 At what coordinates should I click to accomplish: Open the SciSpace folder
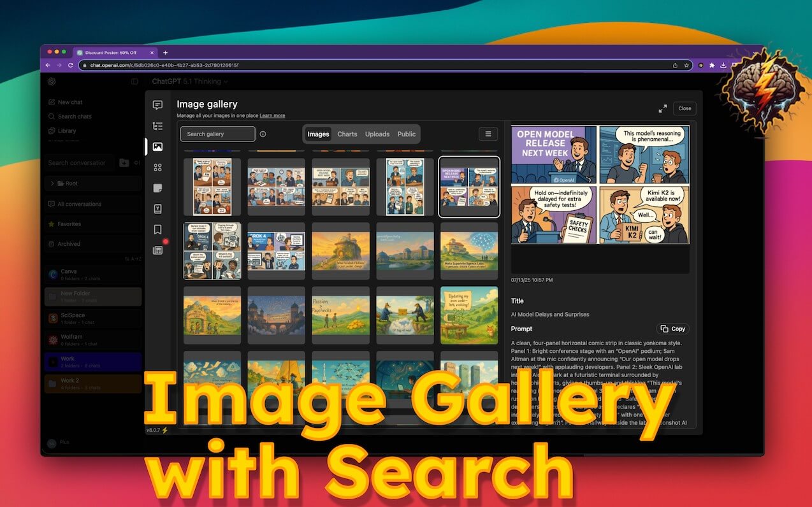[x=93, y=318]
